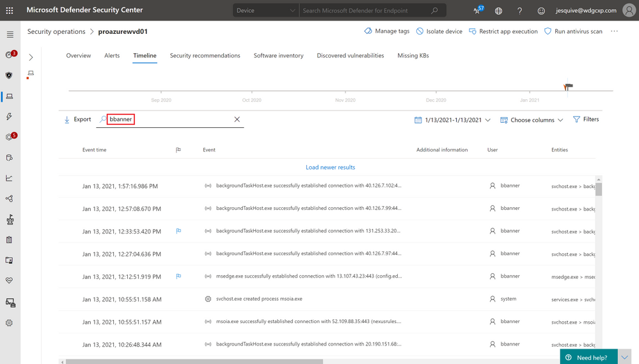
Task: Open the question mark help icon
Action: point(519,11)
